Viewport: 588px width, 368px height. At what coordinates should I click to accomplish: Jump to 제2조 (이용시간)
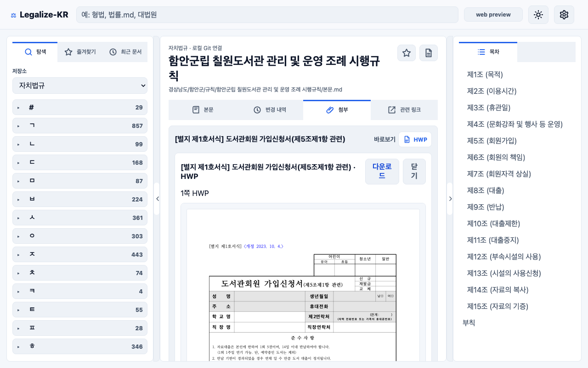[x=492, y=91]
